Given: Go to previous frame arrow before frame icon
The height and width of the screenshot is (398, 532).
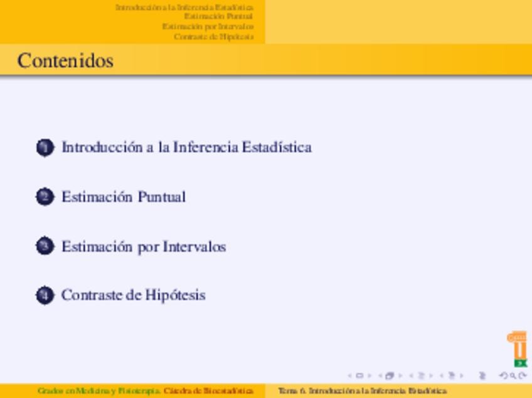Looking at the screenshot, I should coord(380,375).
